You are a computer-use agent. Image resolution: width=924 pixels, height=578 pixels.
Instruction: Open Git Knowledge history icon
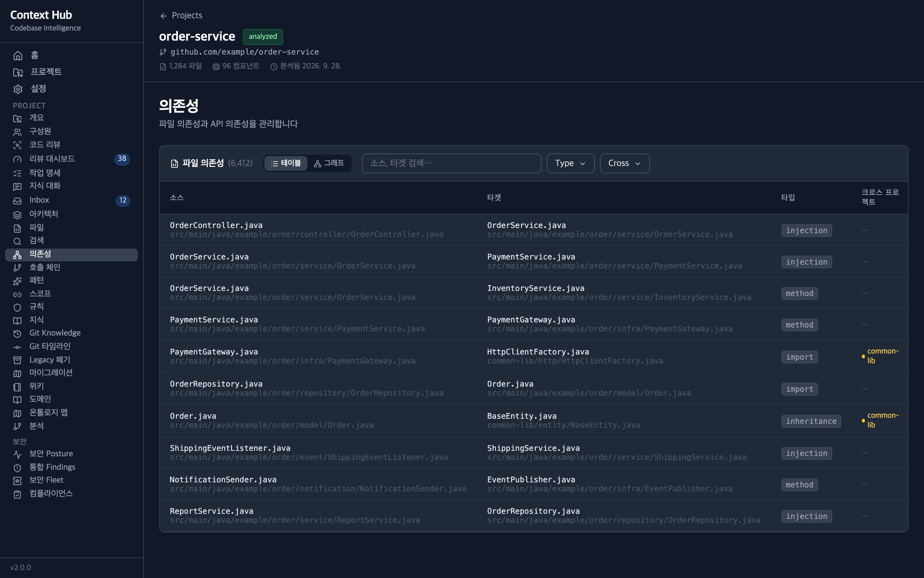point(17,333)
